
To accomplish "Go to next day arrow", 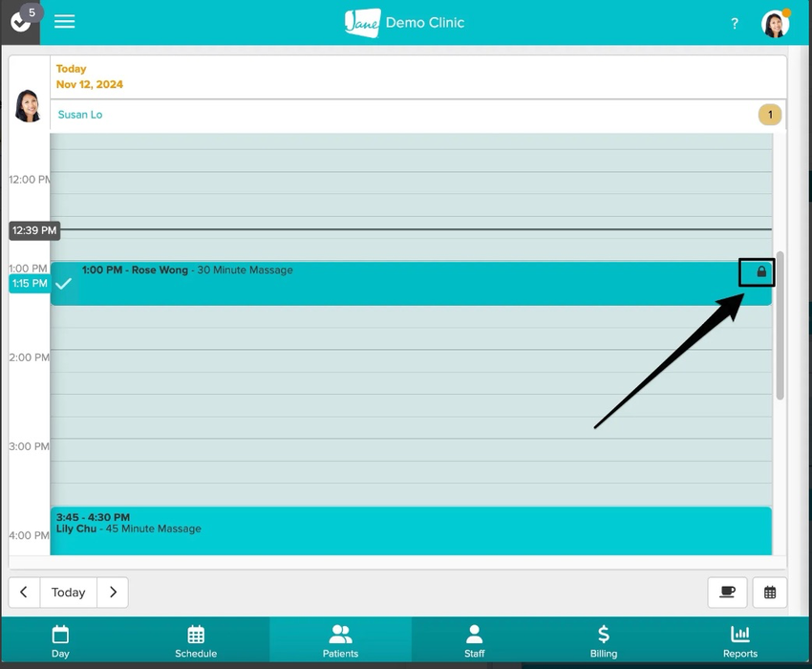I will [x=113, y=592].
